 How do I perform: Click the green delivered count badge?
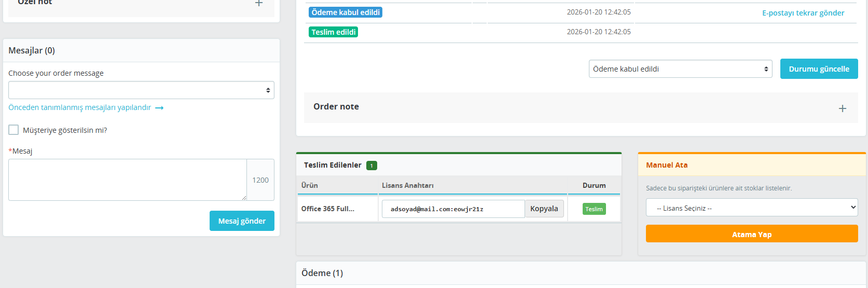click(371, 166)
